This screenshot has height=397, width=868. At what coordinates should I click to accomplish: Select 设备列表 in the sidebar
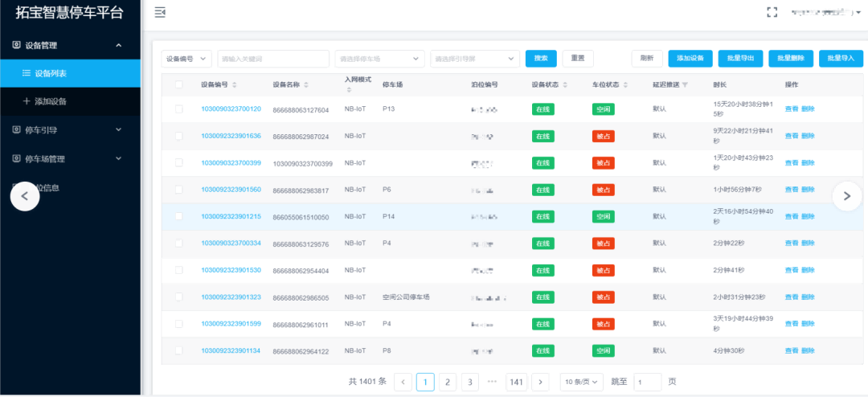click(x=50, y=73)
